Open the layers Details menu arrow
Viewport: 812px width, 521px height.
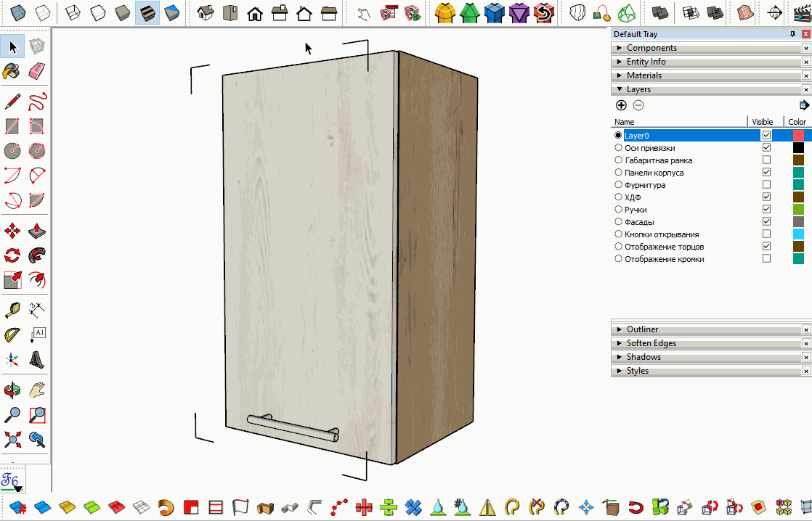pyautogui.click(x=803, y=105)
